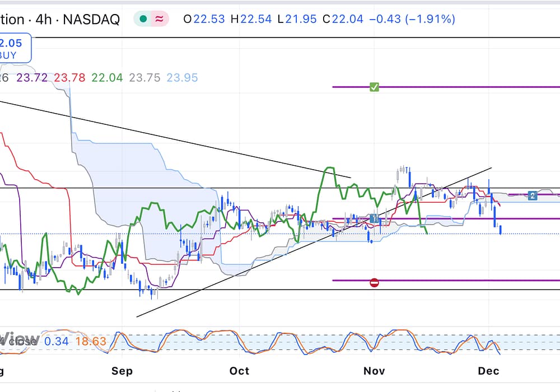Click the blue 0.34 oscillator value
The width and height of the screenshot is (560, 392).
pyautogui.click(x=57, y=340)
